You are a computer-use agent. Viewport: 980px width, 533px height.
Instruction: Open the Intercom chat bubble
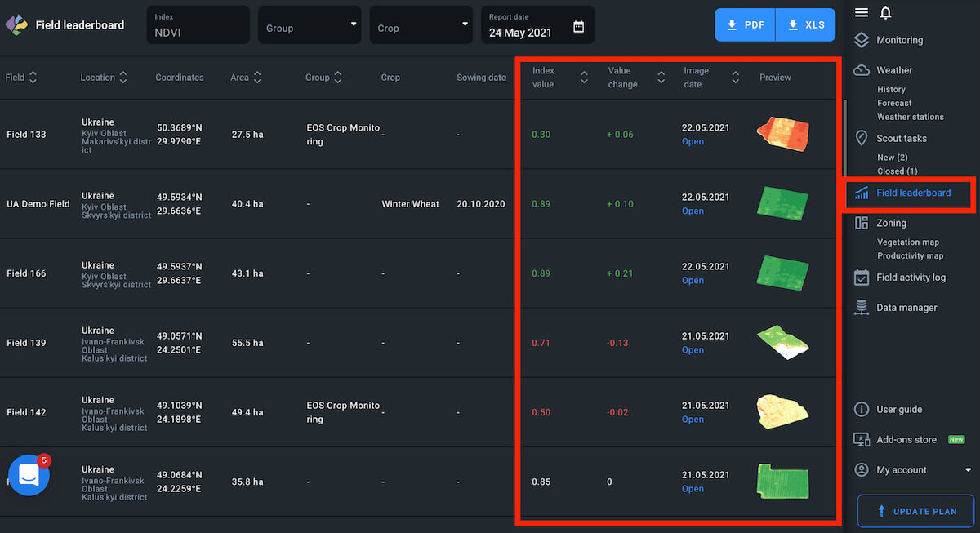point(29,475)
